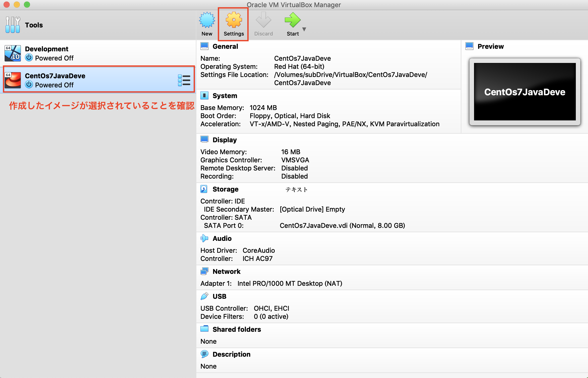The height and width of the screenshot is (378, 588).
Task: Click the Preview panel header
Action: 490,46
